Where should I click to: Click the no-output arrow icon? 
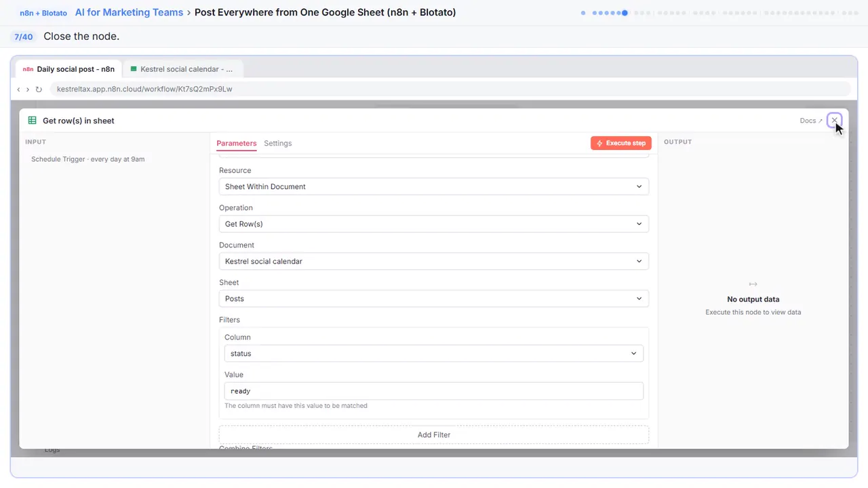753,284
